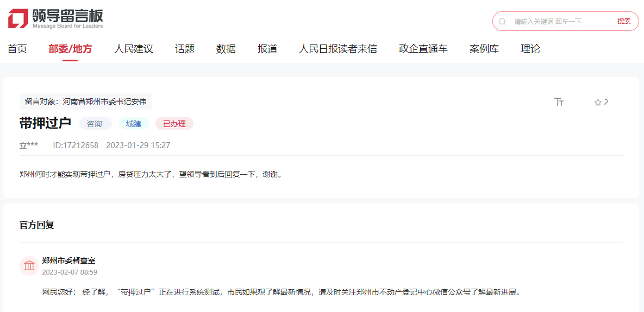Open the 首页 home tab

(x=17, y=49)
